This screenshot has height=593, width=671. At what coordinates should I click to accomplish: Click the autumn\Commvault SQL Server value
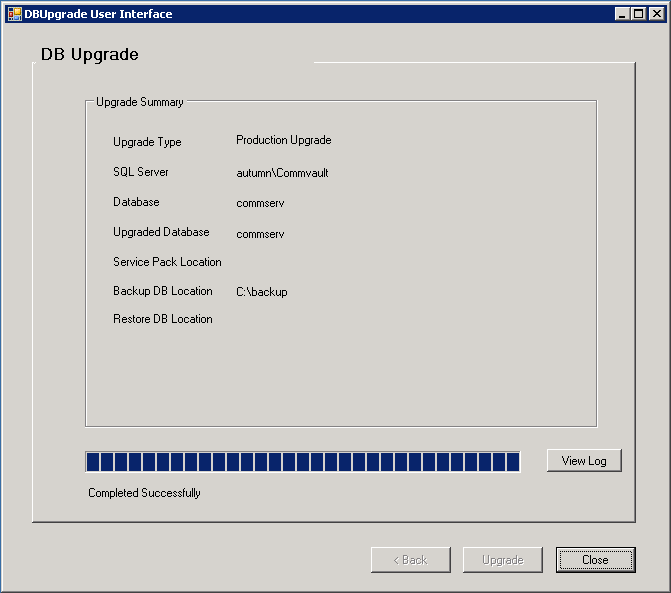coord(282,173)
